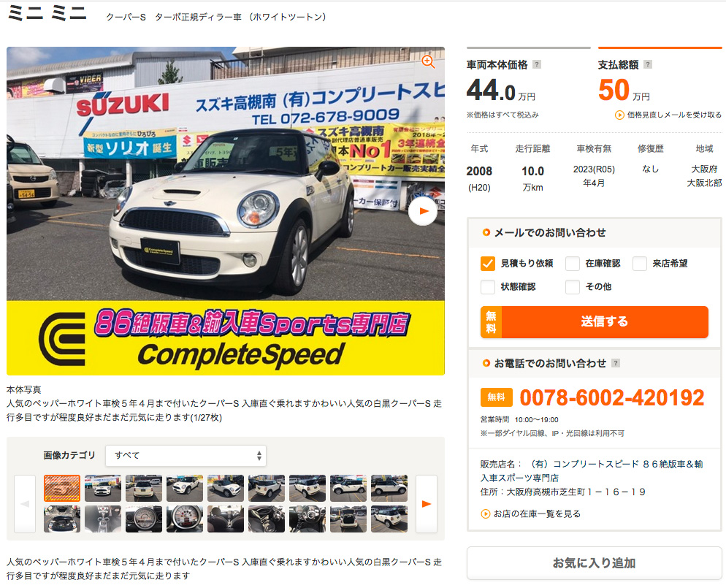Open the engine bay thumbnail with raised hood

pos(62,519)
